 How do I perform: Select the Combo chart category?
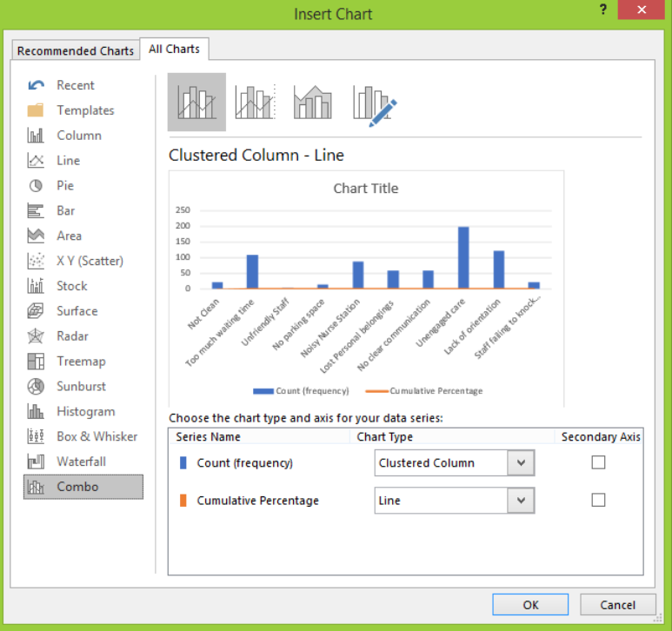[83, 487]
